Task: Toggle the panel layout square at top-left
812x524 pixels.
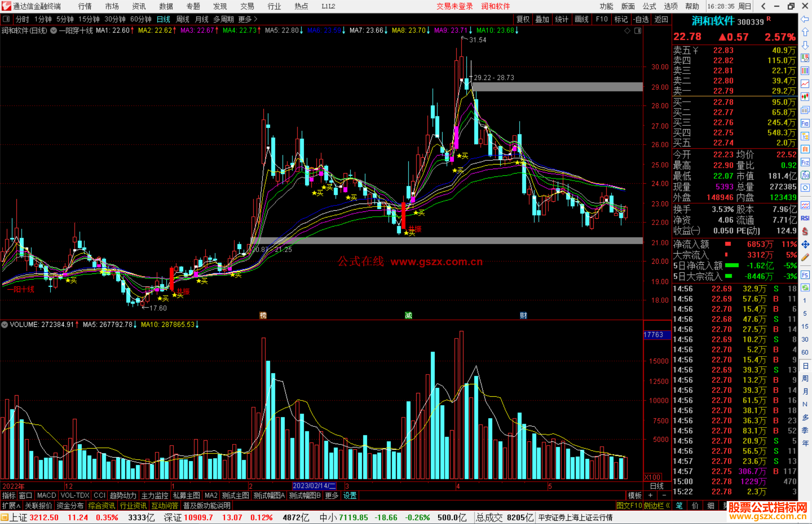Action: click(x=6, y=19)
